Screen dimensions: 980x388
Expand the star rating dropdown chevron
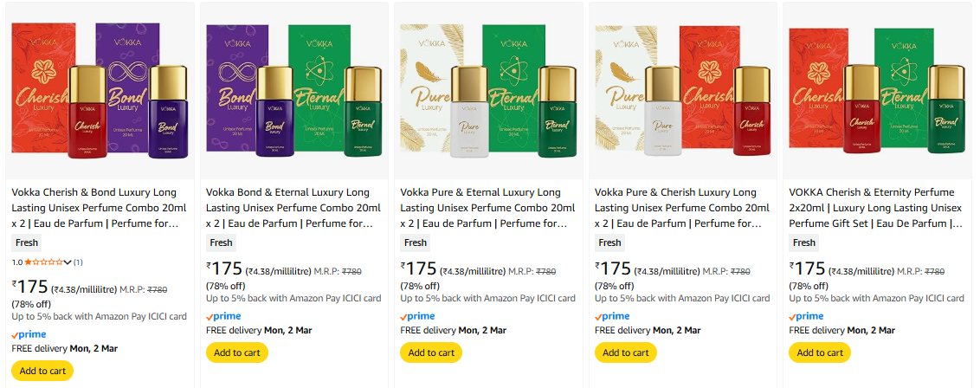(68, 262)
